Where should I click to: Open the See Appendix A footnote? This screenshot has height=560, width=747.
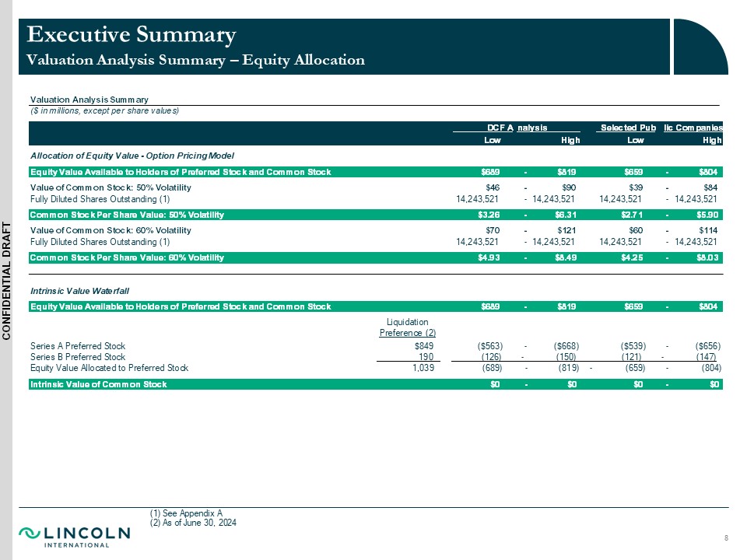coord(187,513)
